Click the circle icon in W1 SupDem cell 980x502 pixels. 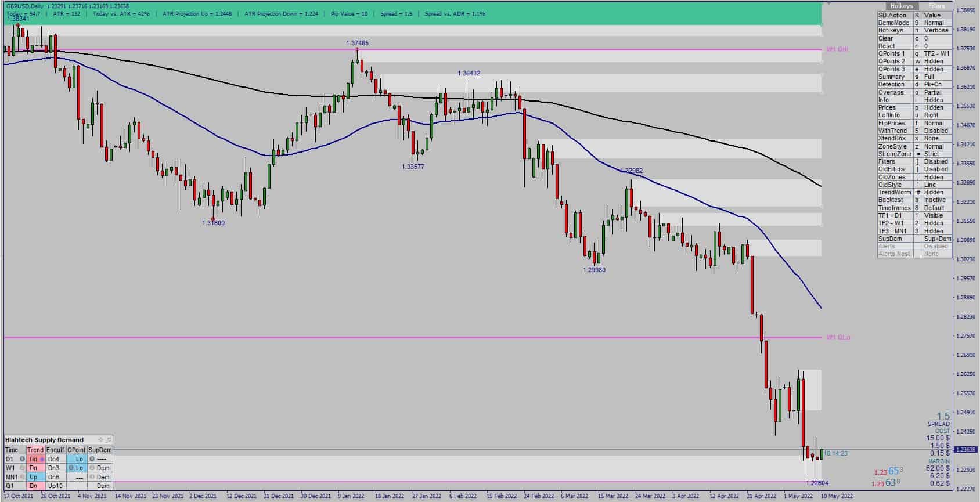[x=92, y=468]
